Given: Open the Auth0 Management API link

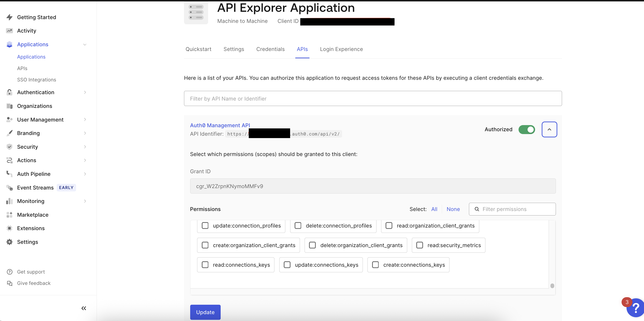Looking at the screenshot, I should [x=220, y=125].
